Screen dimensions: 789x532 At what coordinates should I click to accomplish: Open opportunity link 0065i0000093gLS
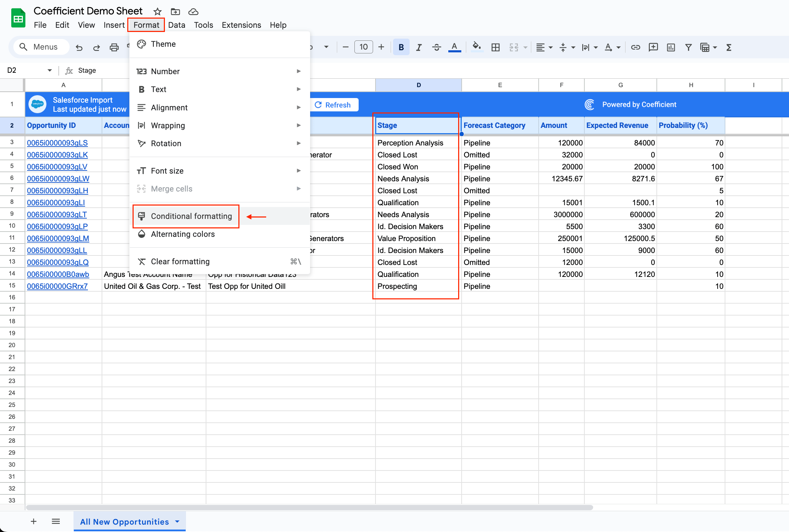pyautogui.click(x=57, y=143)
